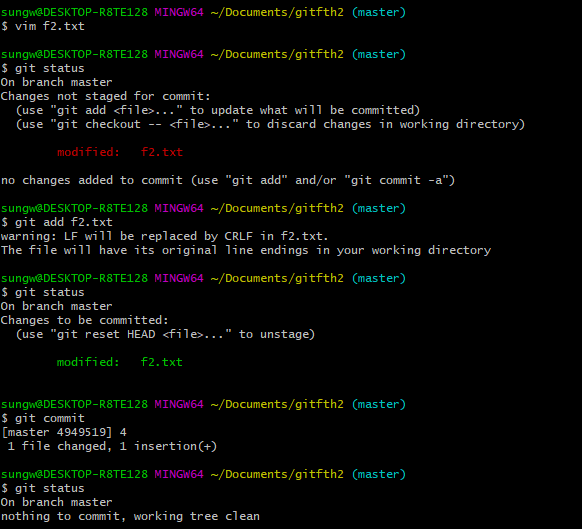Click "$ git status" above "Changes not staged"
Image resolution: width=582 pixels, height=529 pixels.
pos(43,68)
